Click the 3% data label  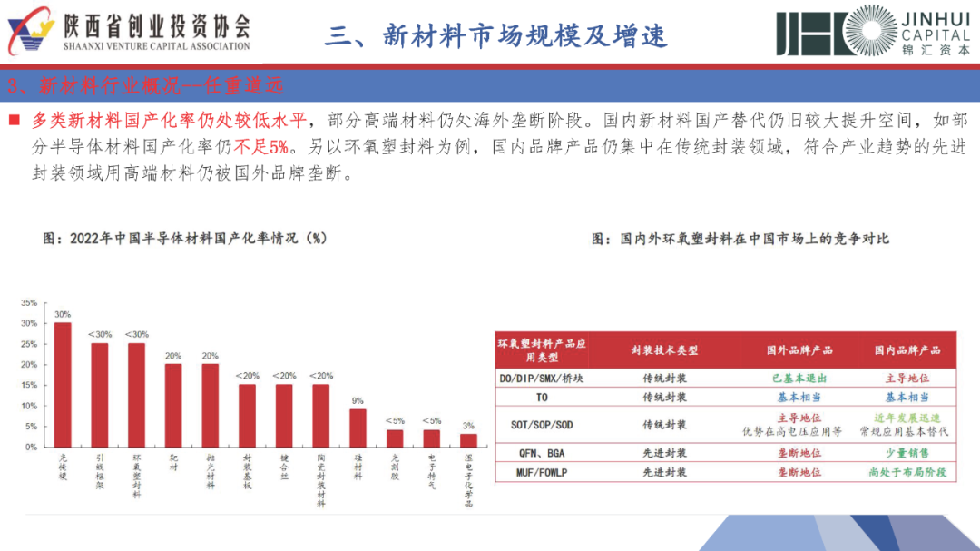point(468,426)
